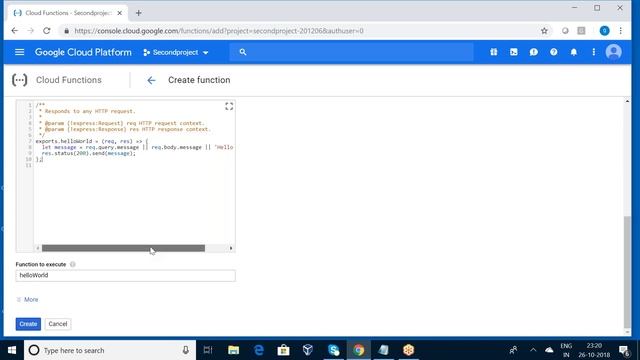
Task: Click the back arrow beside Create function
Action: (x=151, y=80)
